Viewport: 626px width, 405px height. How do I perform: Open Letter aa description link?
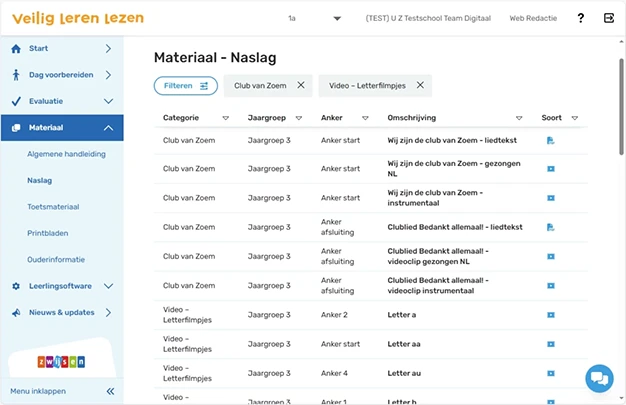404,344
